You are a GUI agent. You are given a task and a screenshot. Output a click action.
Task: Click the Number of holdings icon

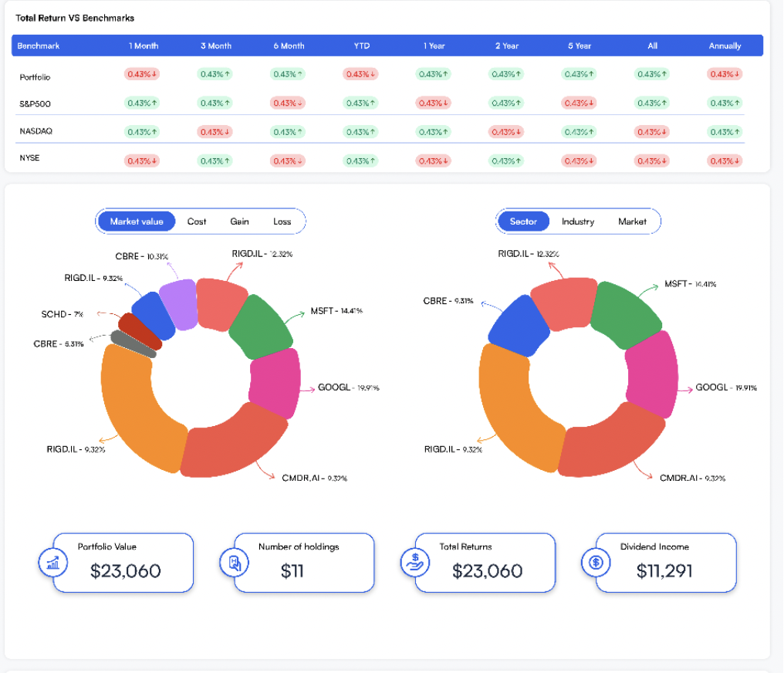click(234, 562)
